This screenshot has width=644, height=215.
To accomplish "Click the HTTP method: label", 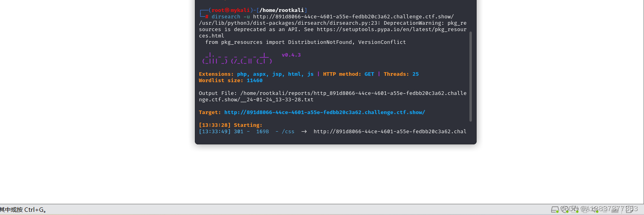I will pyautogui.click(x=342, y=74).
